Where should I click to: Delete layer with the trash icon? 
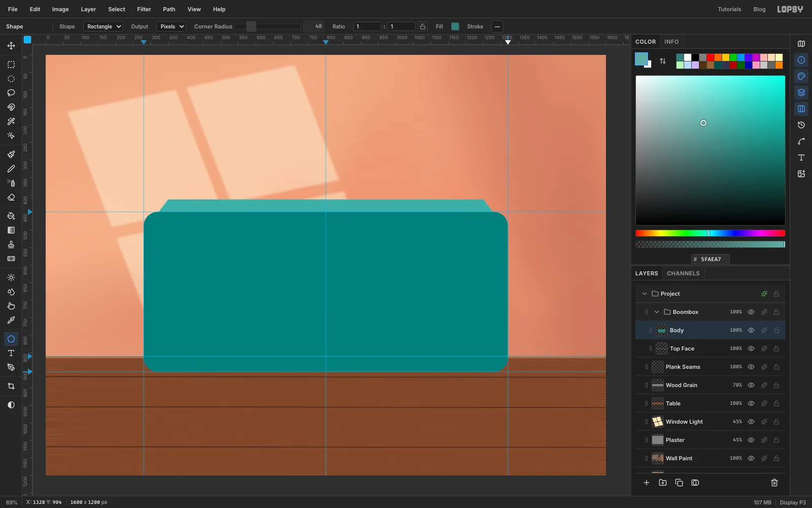coord(774,483)
